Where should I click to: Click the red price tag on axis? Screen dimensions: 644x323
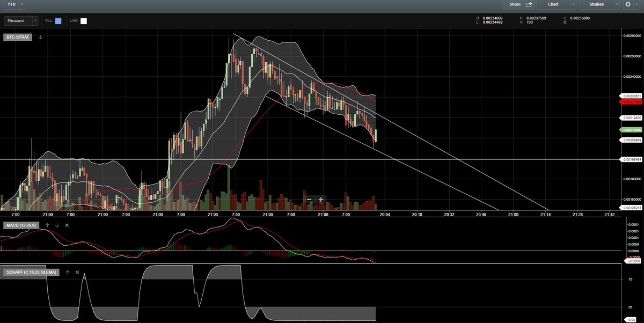631,101
